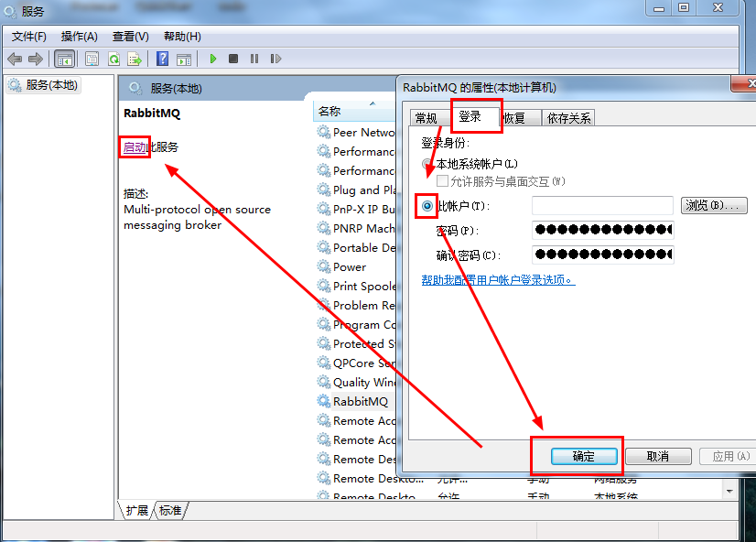Open the 帮助我配置用户帐户登录选项 link
Image resolution: width=756 pixels, height=542 pixels.
click(x=498, y=280)
